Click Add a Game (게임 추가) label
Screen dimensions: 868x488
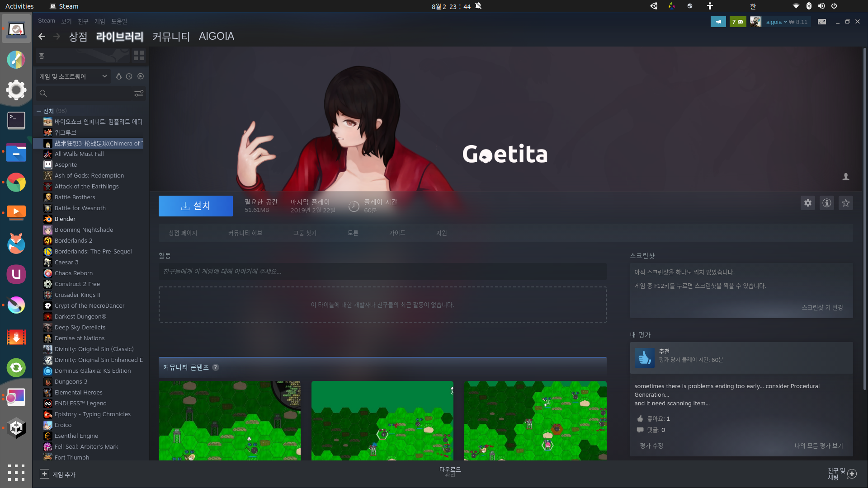[x=64, y=474]
